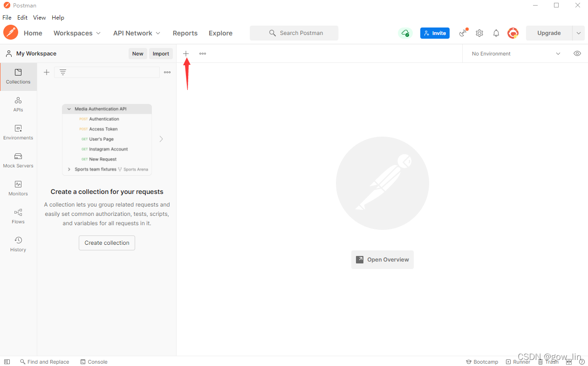Open the Runner

pos(518,362)
